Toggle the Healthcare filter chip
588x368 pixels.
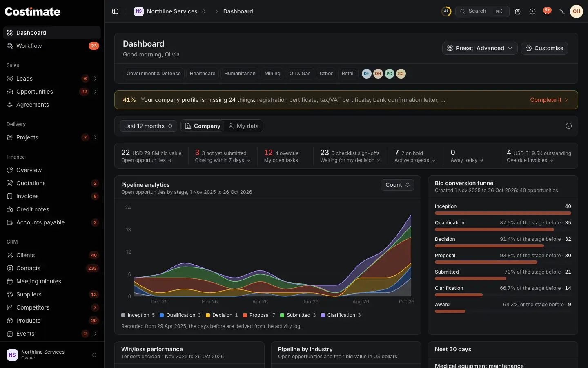203,74
